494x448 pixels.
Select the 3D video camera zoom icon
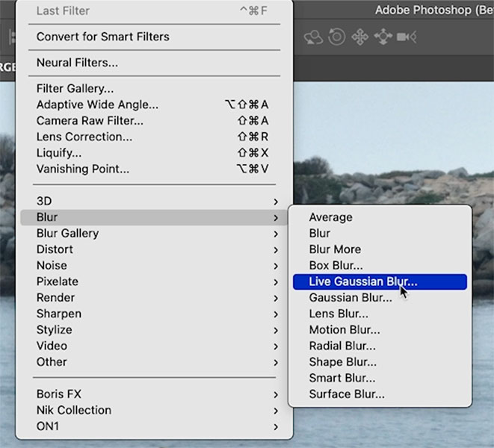(x=407, y=37)
